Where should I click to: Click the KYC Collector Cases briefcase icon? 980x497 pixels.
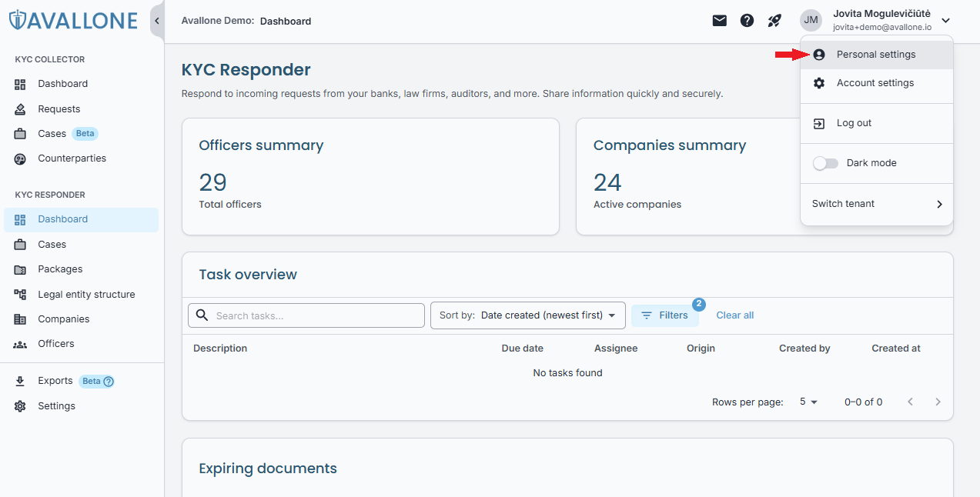click(x=21, y=134)
